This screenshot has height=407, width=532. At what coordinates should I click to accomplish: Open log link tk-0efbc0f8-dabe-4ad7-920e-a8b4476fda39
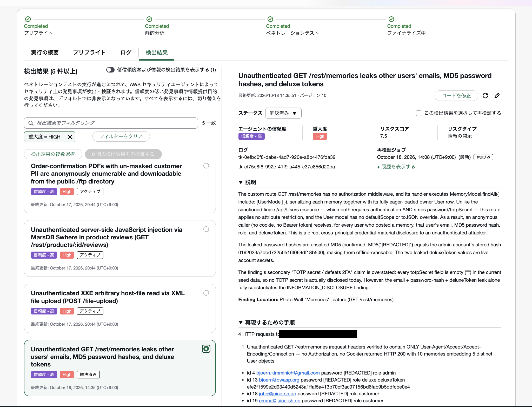(287, 157)
